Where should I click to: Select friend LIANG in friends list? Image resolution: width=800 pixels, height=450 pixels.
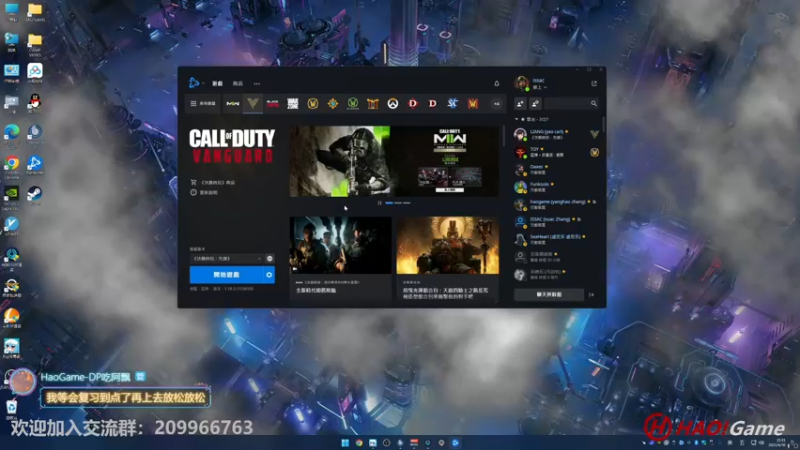point(556,134)
